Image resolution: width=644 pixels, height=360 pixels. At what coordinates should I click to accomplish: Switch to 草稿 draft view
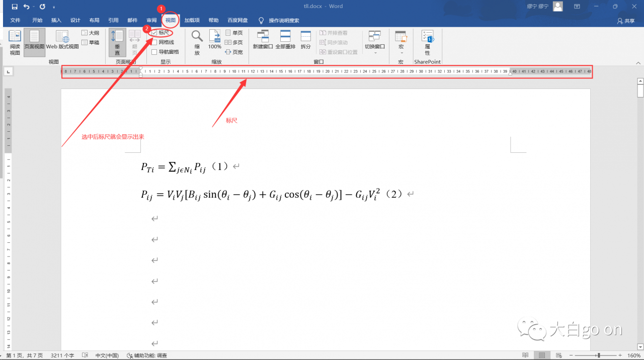(x=91, y=43)
